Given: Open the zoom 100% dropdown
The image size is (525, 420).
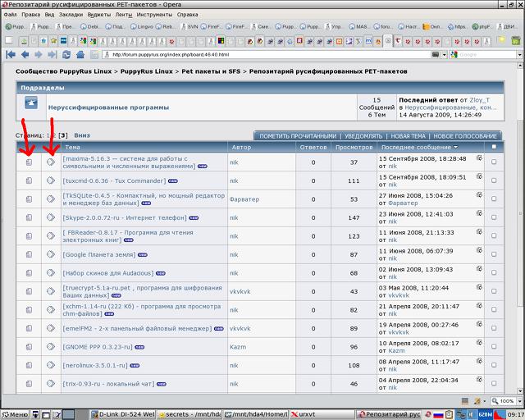Looking at the screenshot, I should click(518, 401).
